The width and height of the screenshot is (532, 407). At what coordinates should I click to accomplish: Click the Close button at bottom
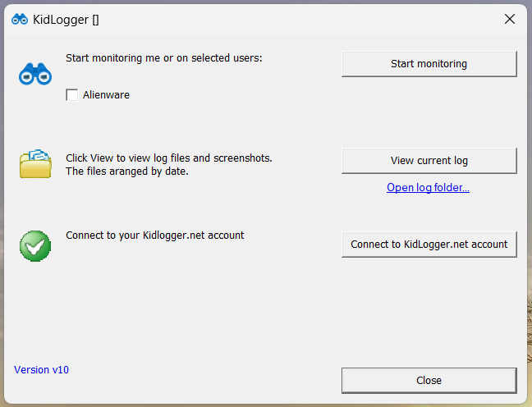pyautogui.click(x=429, y=380)
